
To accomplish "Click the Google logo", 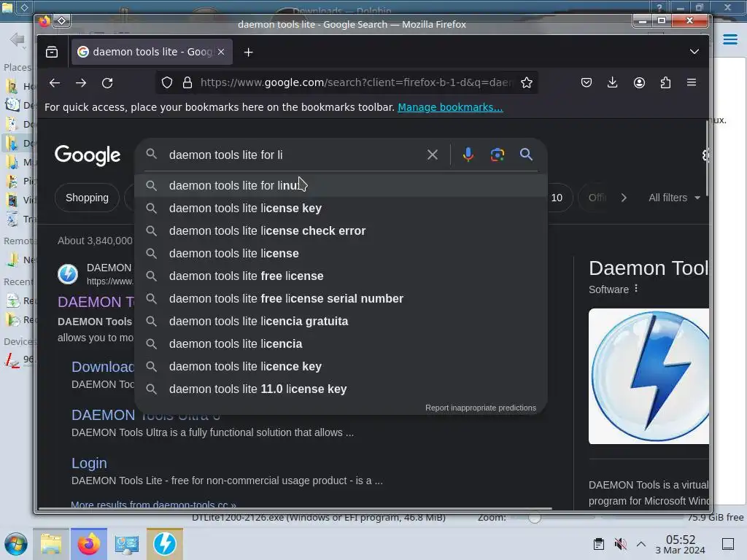I will (88, 155).
